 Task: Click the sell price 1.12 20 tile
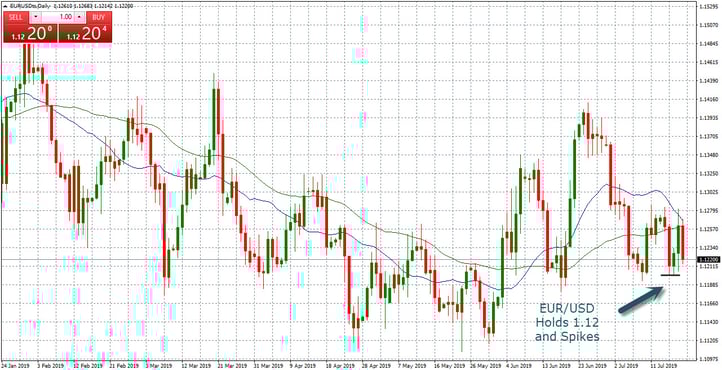(x=30, y=33)
